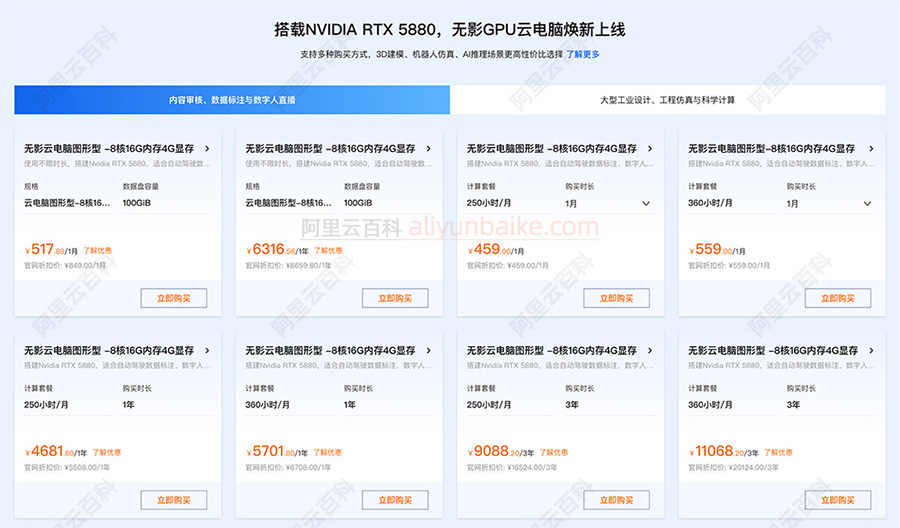Click the title arrow on the ¥517.80 card
This screenshot has width=900, height=528.
(207, 149)
